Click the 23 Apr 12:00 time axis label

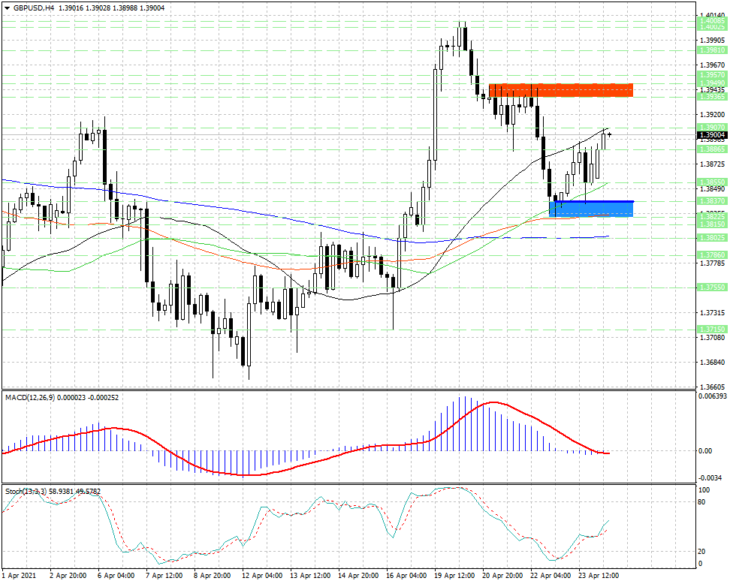point(599,576)
